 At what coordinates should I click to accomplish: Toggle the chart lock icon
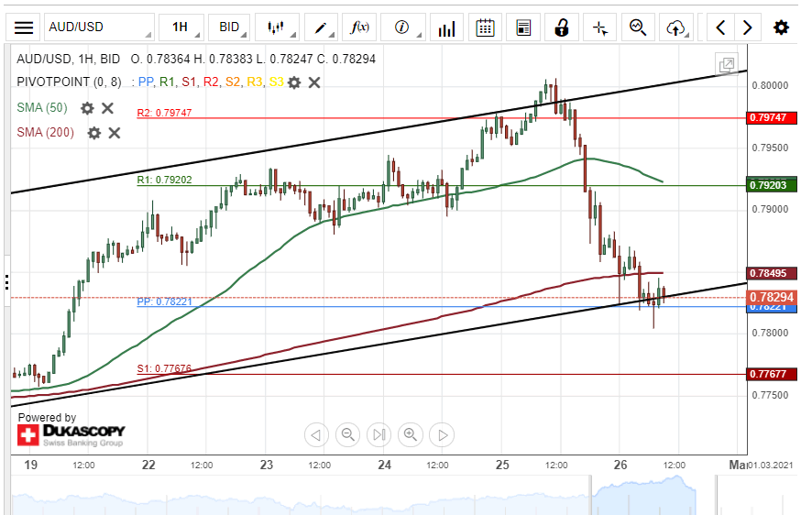click(562, 27)
